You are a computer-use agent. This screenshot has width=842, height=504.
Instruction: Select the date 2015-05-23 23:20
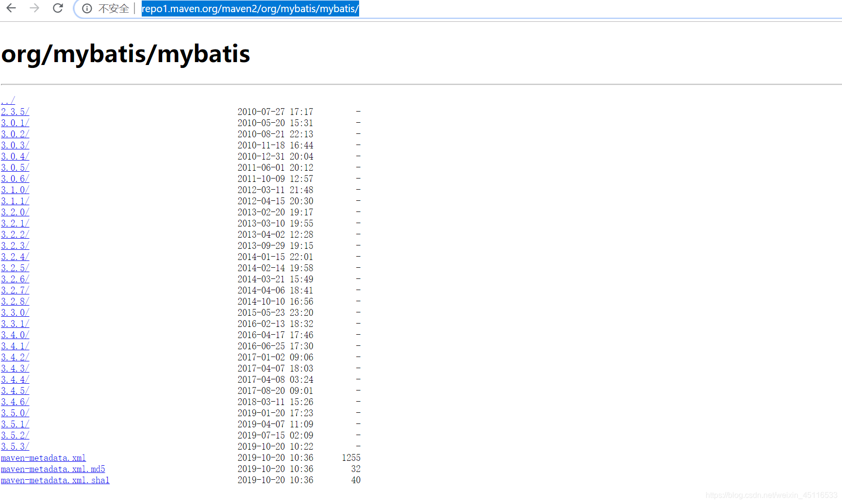pyautogui.click(x=275, y=312)
